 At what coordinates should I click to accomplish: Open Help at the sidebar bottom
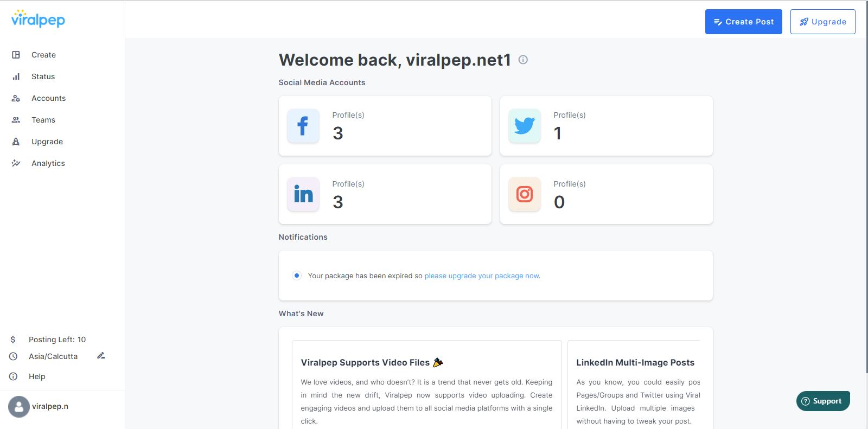[37, 376]
